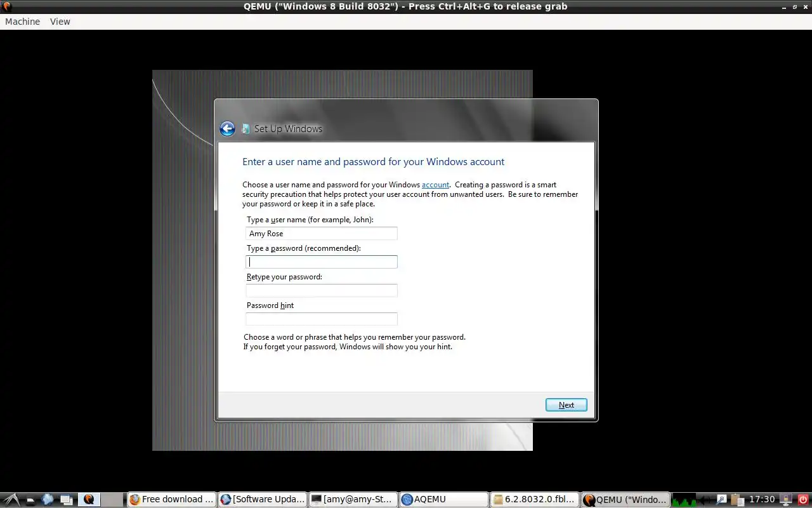Viewport: 812px width, 508px height.
Task: Click the QEMU launcher icon in the panel
Action: pyautogui.click(x=89, y=500)
